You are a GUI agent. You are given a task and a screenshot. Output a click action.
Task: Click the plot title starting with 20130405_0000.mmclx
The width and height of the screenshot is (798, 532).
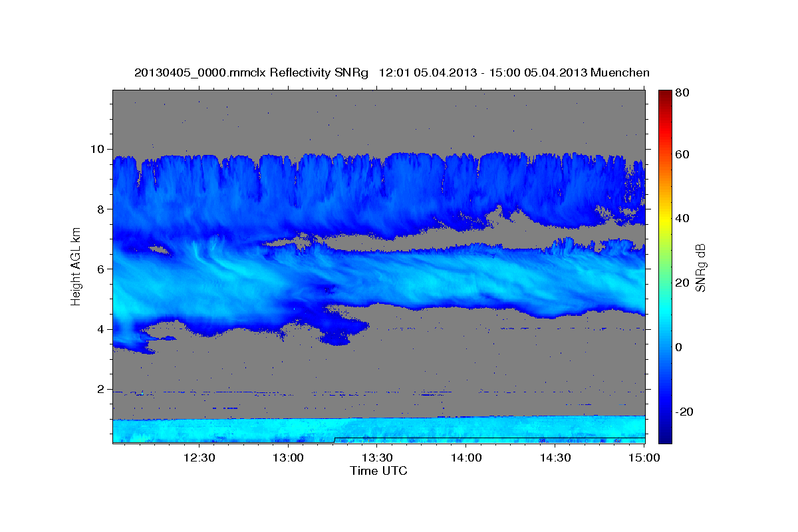[392, 72]
